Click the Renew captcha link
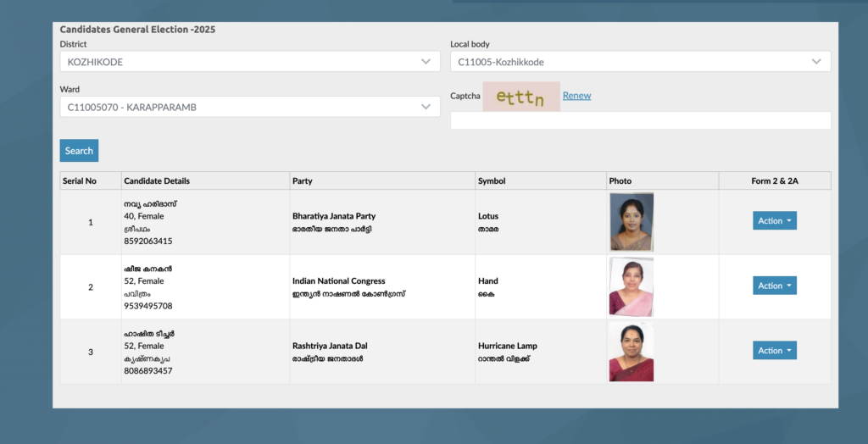This screenshot has height=444, width=868. pyautogui.click(x=576, y=96)
